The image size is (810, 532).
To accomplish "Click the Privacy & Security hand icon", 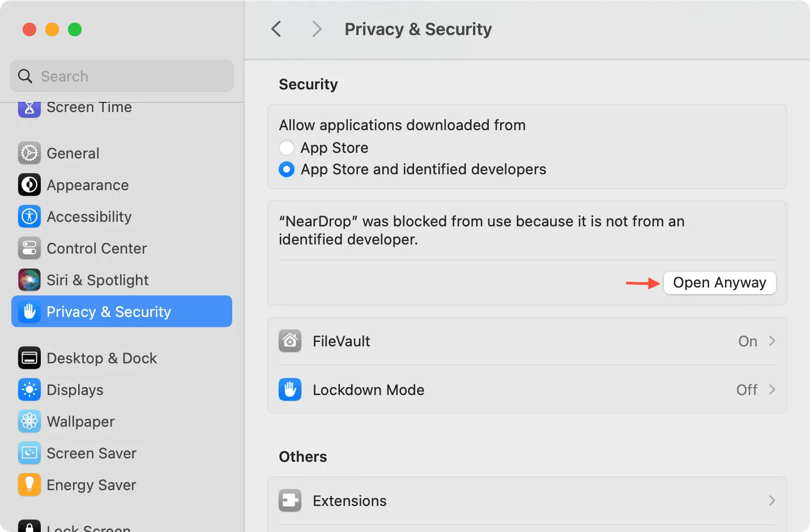I will [29, 311].
